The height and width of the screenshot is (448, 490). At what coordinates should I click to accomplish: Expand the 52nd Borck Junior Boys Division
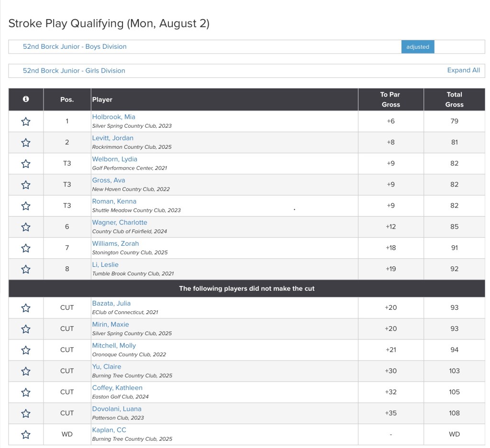click(75, 46)
